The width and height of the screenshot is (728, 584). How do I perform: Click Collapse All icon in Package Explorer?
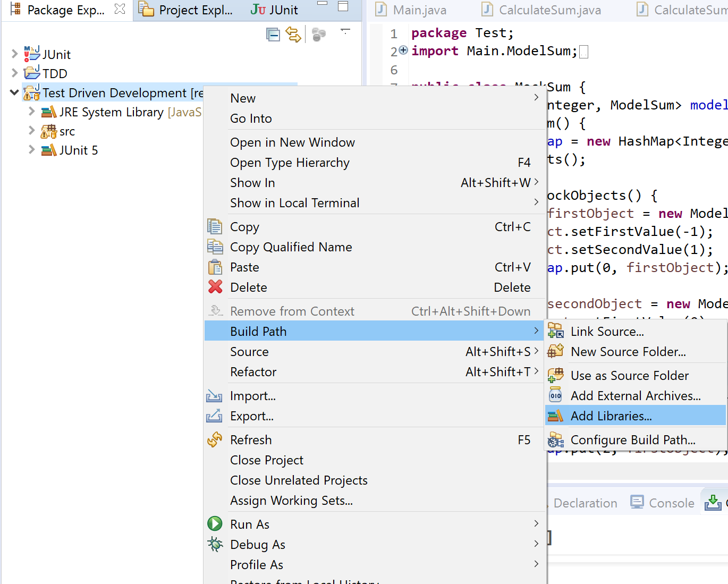coord(273,35)
